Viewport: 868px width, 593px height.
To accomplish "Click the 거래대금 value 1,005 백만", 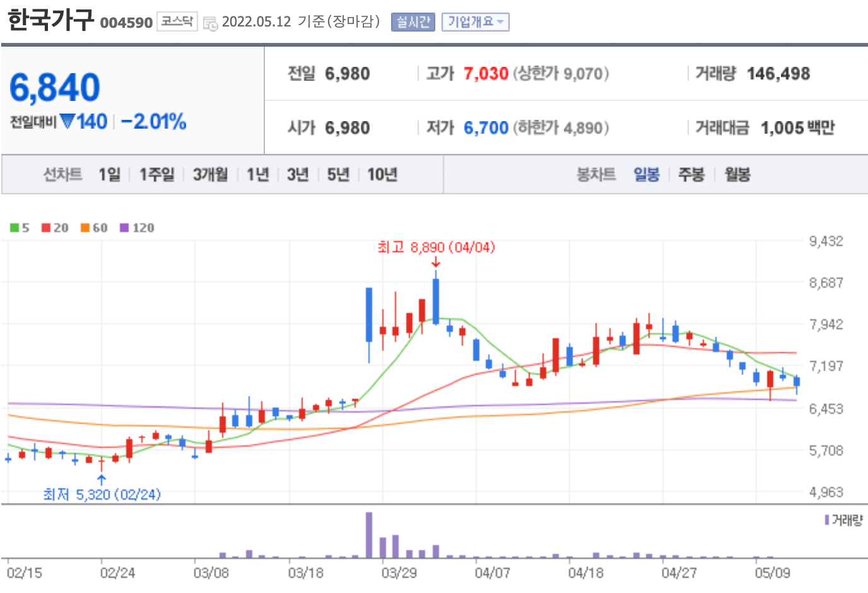I will (797, 128).
